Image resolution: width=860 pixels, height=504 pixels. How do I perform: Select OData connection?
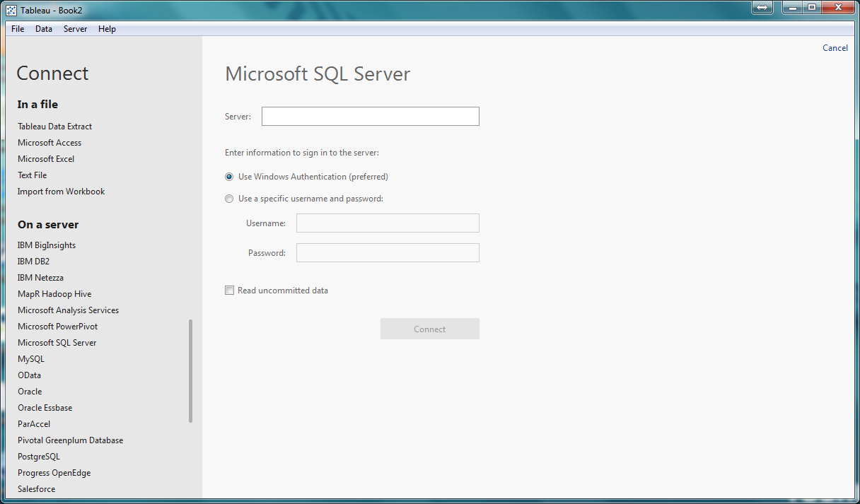pos(30,375)
